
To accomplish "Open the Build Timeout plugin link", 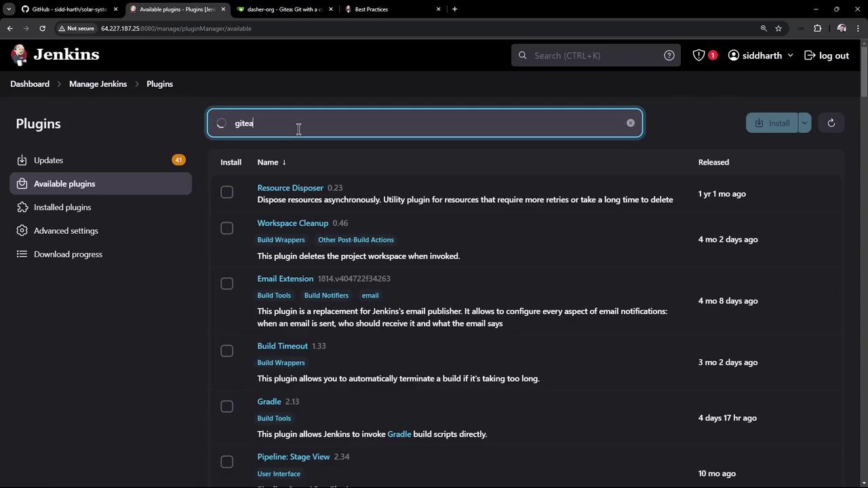I will (282, 346).
